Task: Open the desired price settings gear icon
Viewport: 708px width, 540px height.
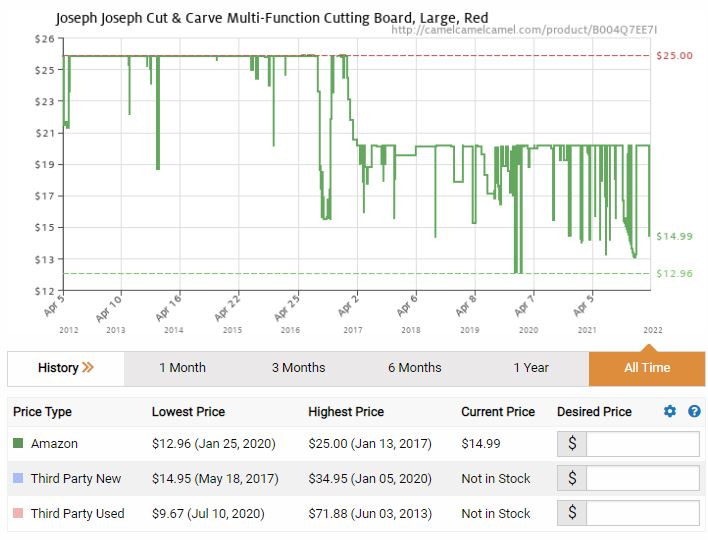Action: tap(670, 411)
